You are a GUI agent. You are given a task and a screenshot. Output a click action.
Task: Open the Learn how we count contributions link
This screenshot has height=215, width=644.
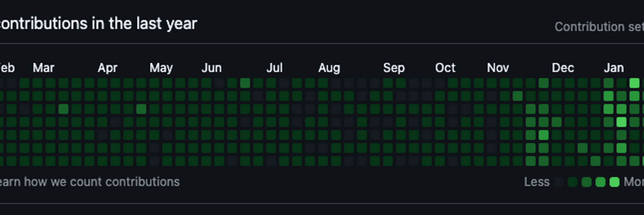tap(90, 182)
